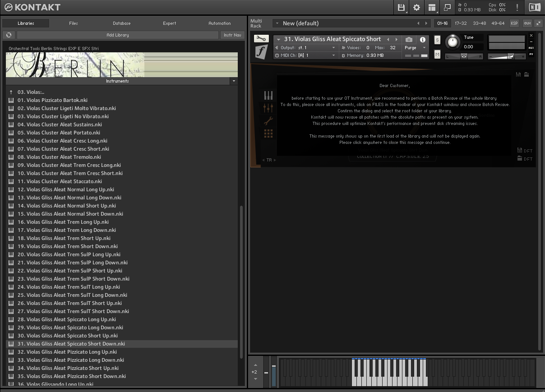Click the up-arrow parent folder icon

(11, 92)
